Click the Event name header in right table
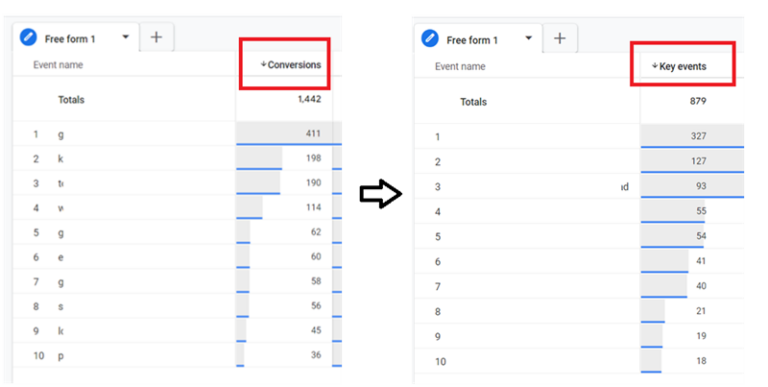This screenshot has height=387, width=768. 460,67
